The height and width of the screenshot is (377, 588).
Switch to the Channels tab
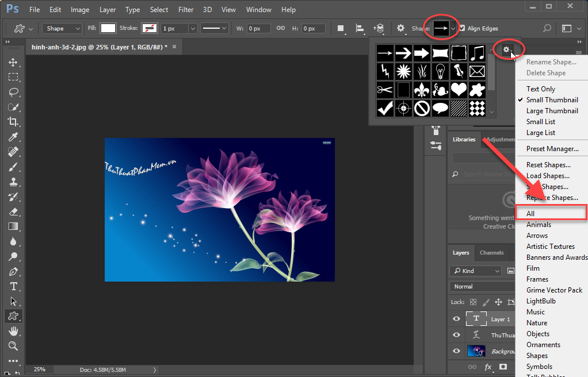(492, 252)
